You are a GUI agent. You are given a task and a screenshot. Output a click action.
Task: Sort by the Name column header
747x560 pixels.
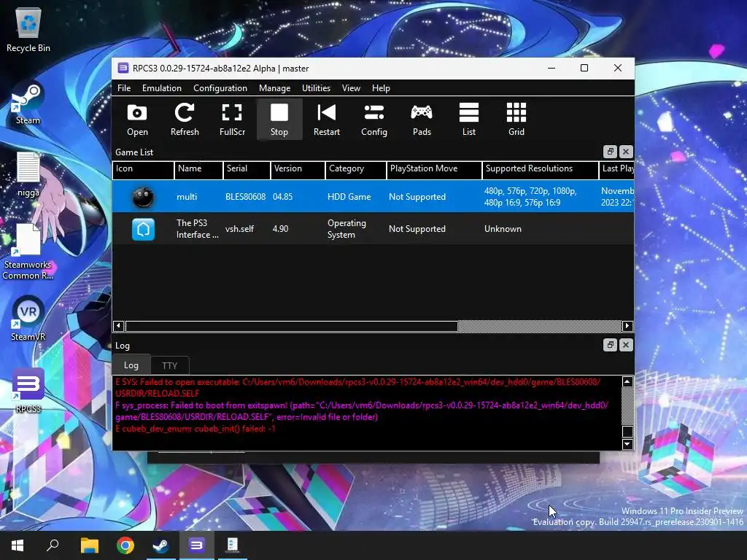point(198,169)
